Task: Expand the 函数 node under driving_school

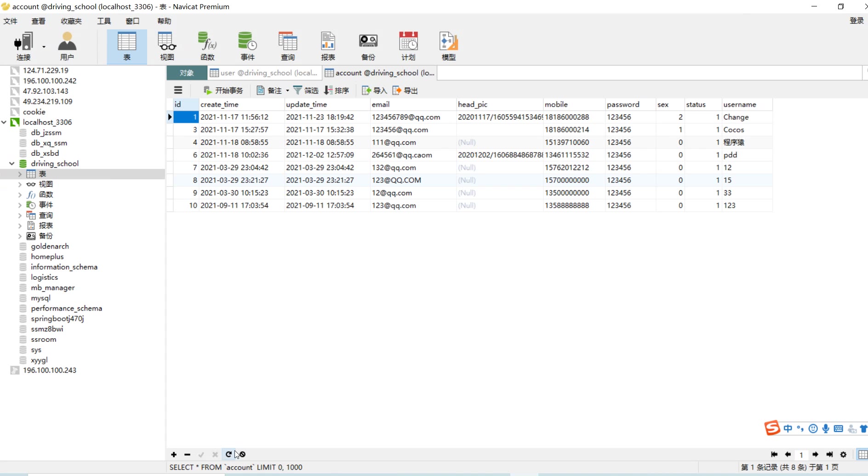Action: (20, 195)
